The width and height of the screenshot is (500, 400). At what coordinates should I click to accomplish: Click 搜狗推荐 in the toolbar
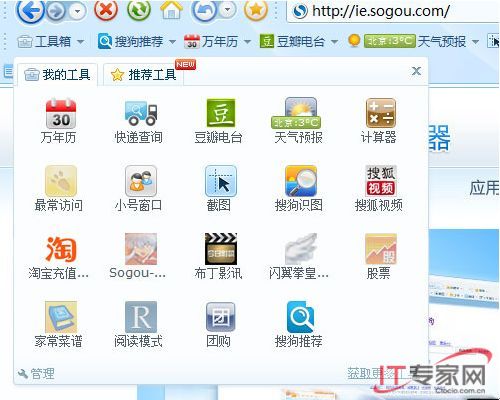(x=131, y=41)
